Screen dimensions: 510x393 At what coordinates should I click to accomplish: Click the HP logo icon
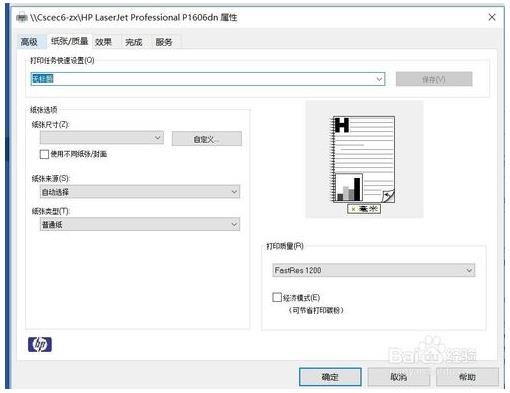click(40, 344)
